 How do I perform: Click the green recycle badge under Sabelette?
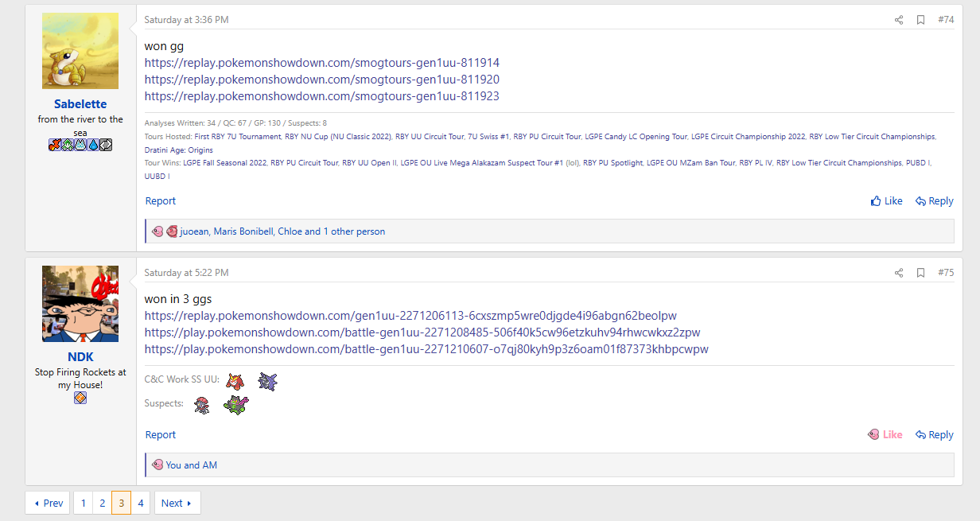click(x=67, y=145)
